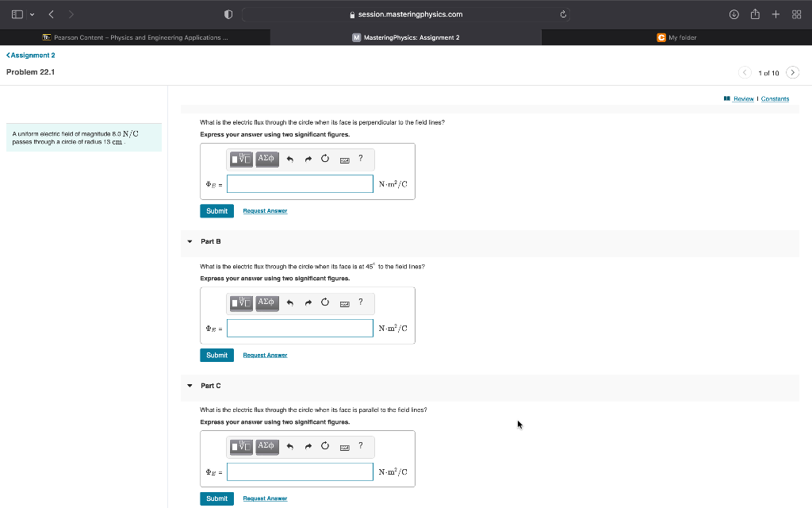
Task: Click Request Answer for Part C
Action: tap(265, 498)
